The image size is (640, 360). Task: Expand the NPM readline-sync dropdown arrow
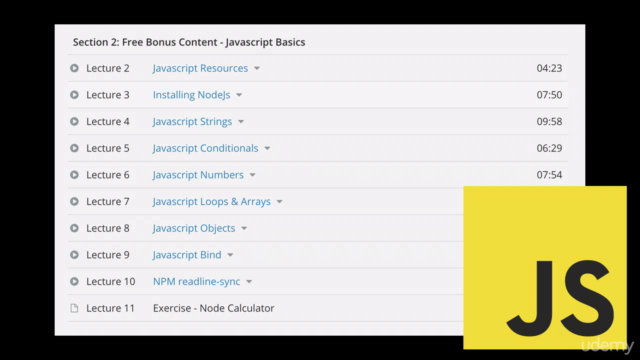pyautogui.click(x=249, y=282)
